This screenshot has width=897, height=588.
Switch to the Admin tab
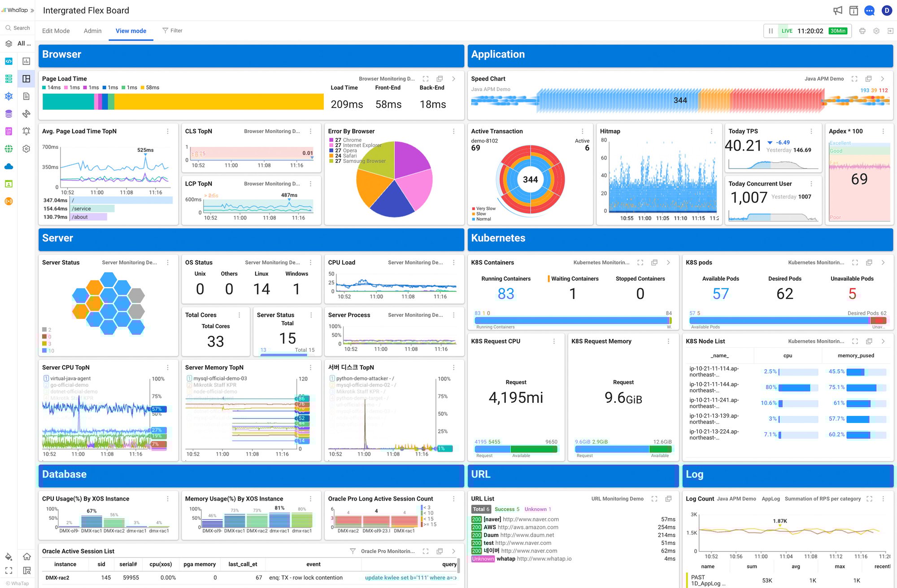coord(92,31)
